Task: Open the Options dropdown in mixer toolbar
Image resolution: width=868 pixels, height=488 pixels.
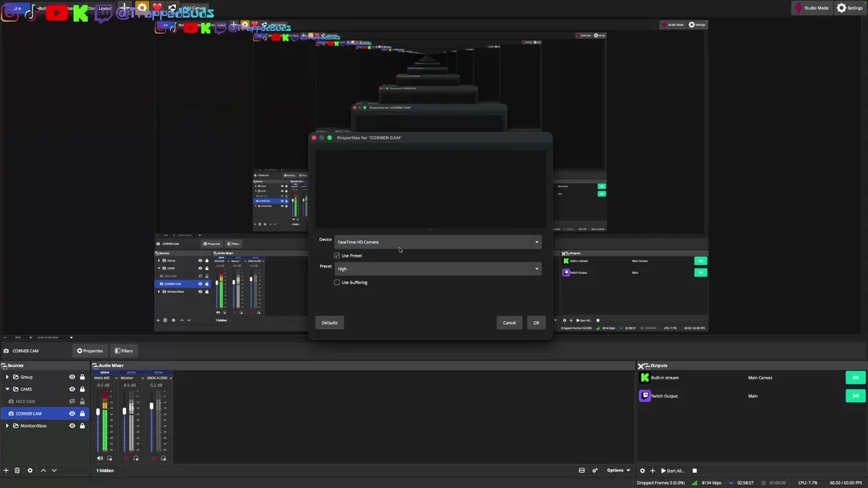Action: point(618,470)
